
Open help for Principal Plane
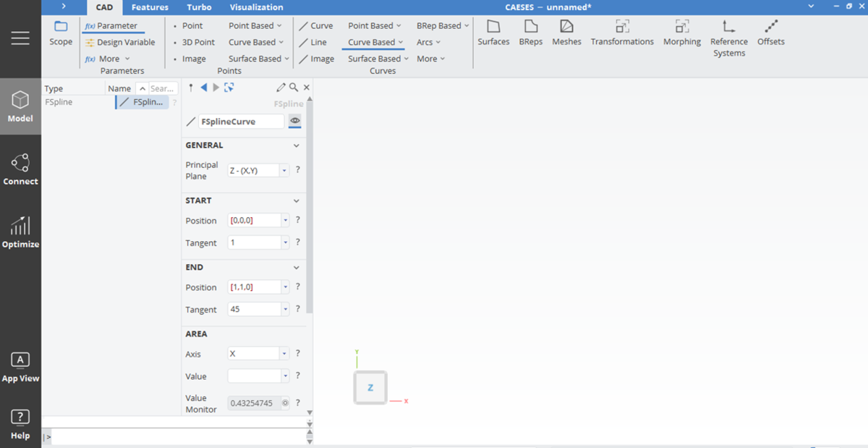[x=297, y=170]
